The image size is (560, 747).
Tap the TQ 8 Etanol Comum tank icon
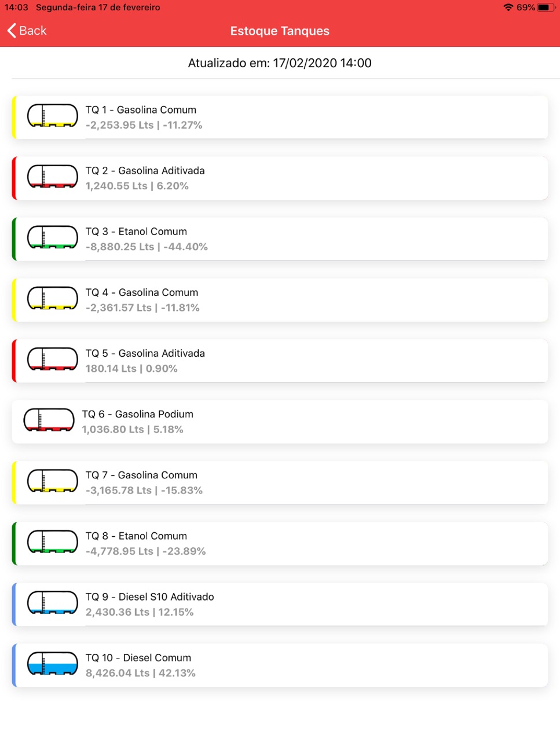tap(52, 542)
